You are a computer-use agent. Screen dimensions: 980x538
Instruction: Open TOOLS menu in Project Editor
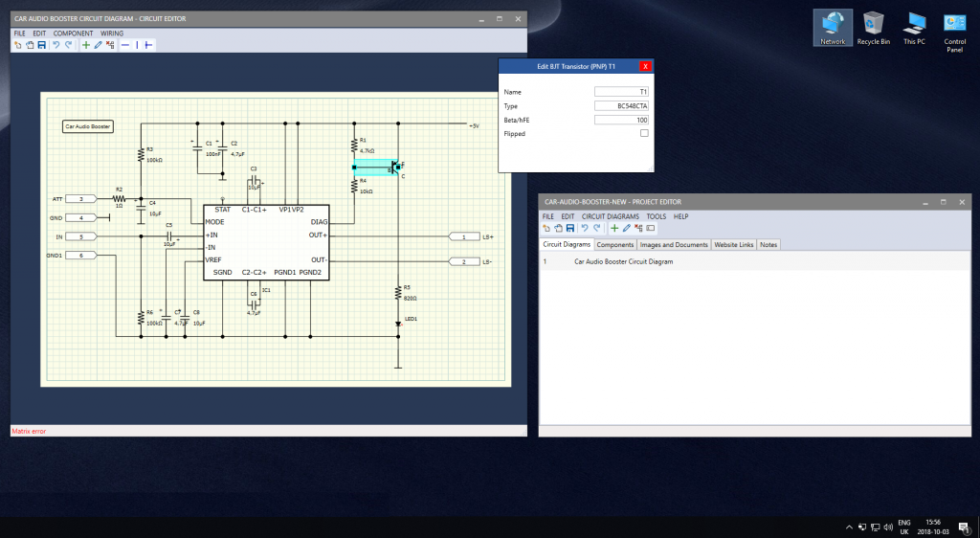pyautogui.click(x=657, y=216)
